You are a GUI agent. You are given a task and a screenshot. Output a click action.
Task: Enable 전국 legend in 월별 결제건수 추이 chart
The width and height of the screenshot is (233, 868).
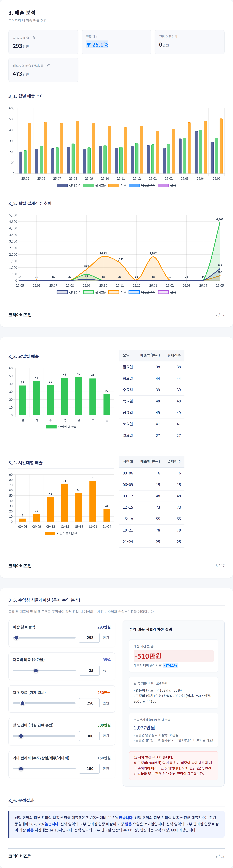(x=167, y=292)
